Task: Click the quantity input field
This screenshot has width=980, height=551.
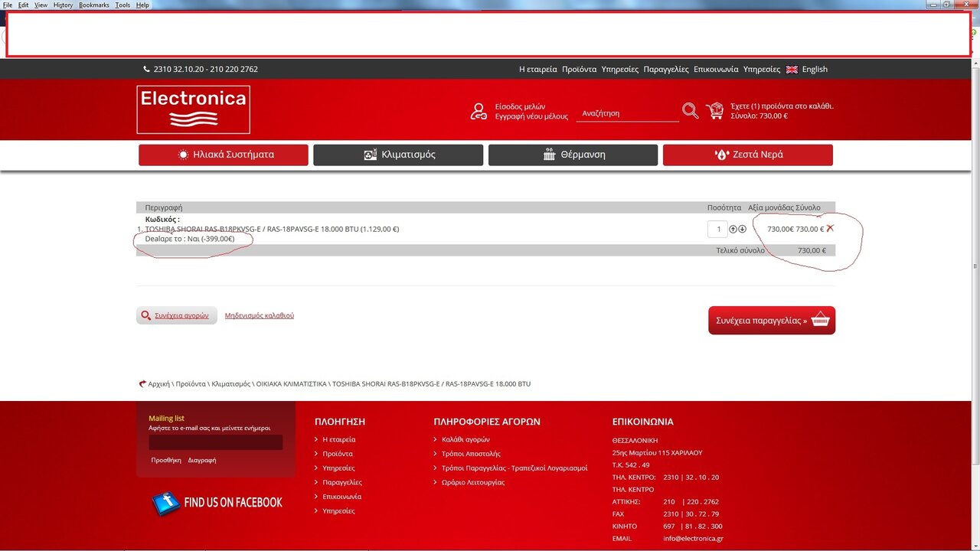Action: click(717, 229)
